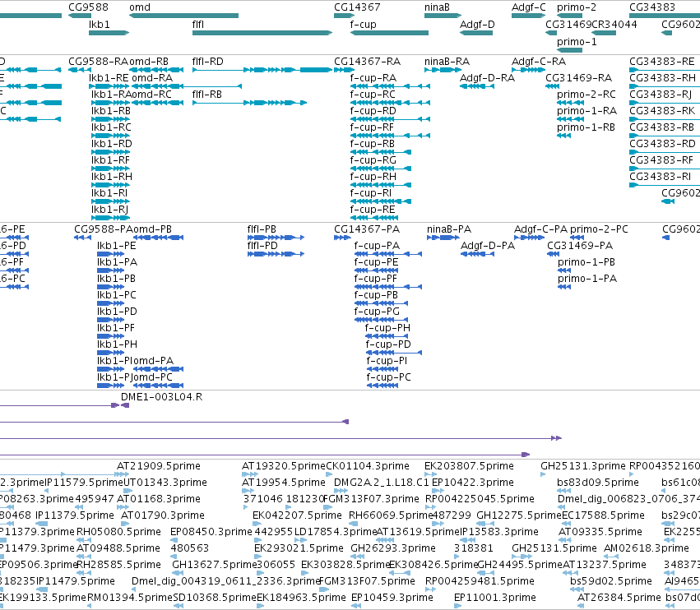Click the Ikb1 gene name
The width and height of the screenshot is (700, 610).
coord(99,24)
